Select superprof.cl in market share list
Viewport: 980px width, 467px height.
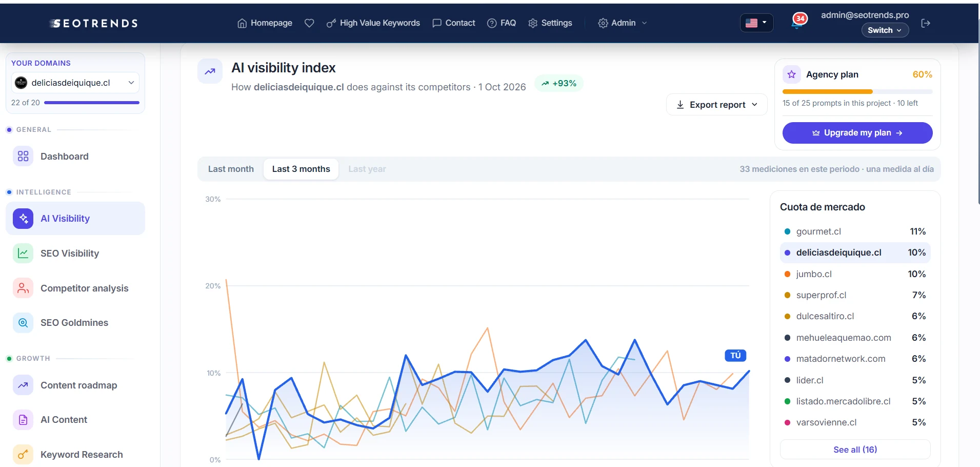click(855, 295)
